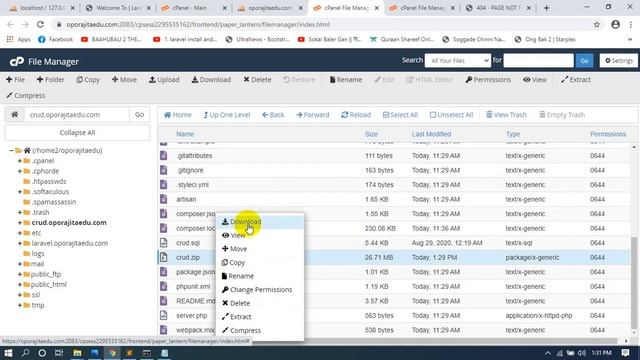Choose View in the context menu
This screenshot has width=640, height=360.
(x=260, y=235)
